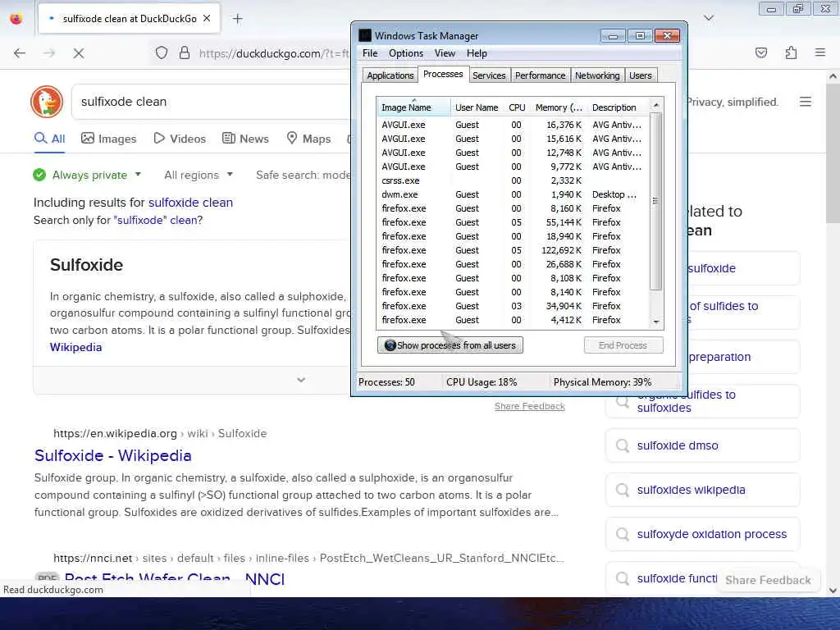Image resolution: width=840 pixels, height=630 pixels.
Task: Click the Task Manager title bar icon
Action: tap(365, 35)
